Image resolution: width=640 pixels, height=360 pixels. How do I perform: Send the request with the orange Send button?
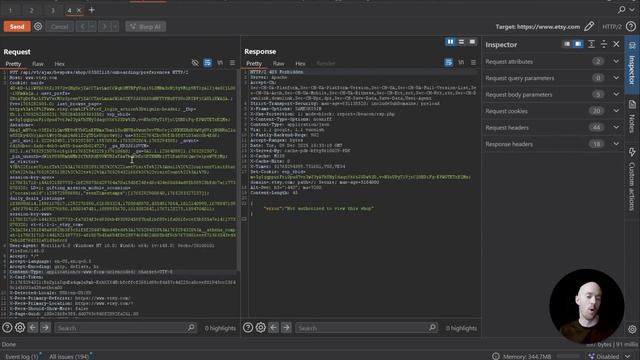pos(17,27)
